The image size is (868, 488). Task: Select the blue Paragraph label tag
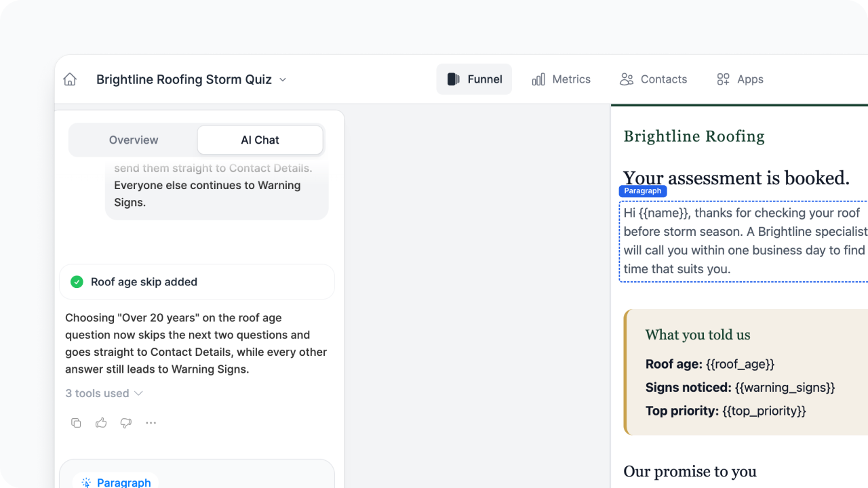(x=643, y=191)
